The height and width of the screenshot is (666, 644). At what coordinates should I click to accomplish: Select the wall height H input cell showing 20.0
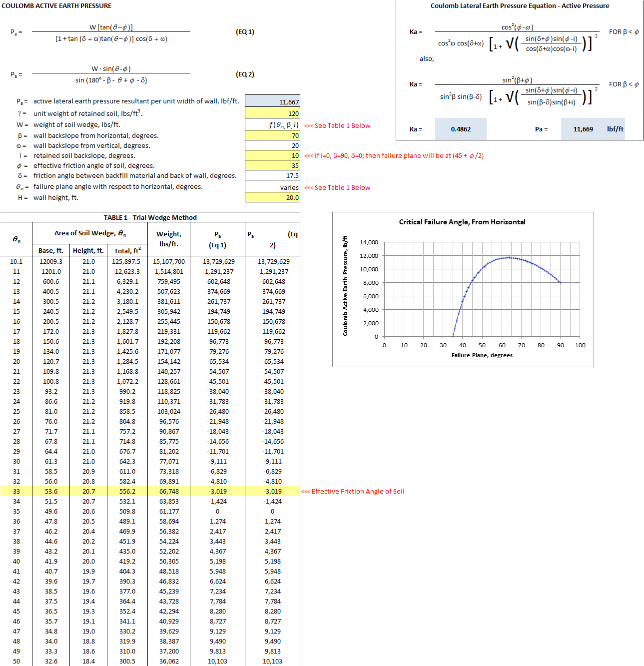point(272,197)
